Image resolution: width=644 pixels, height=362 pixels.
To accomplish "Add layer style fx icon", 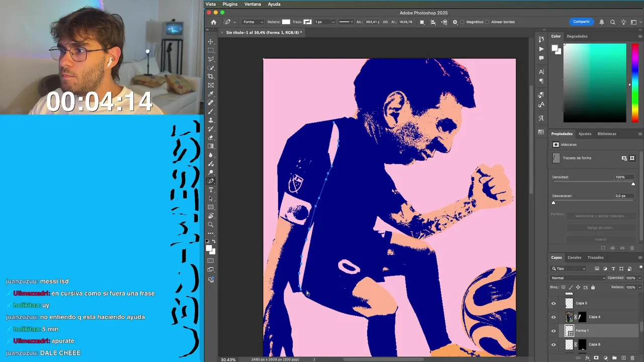I will (x=587, y=358).
